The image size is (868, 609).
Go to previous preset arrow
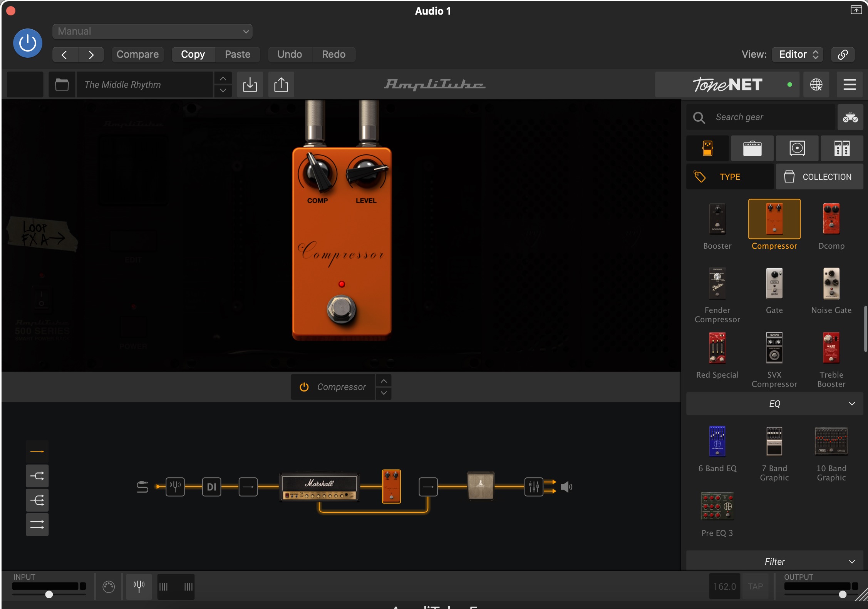pyautogui.click(x=65, y=55)
